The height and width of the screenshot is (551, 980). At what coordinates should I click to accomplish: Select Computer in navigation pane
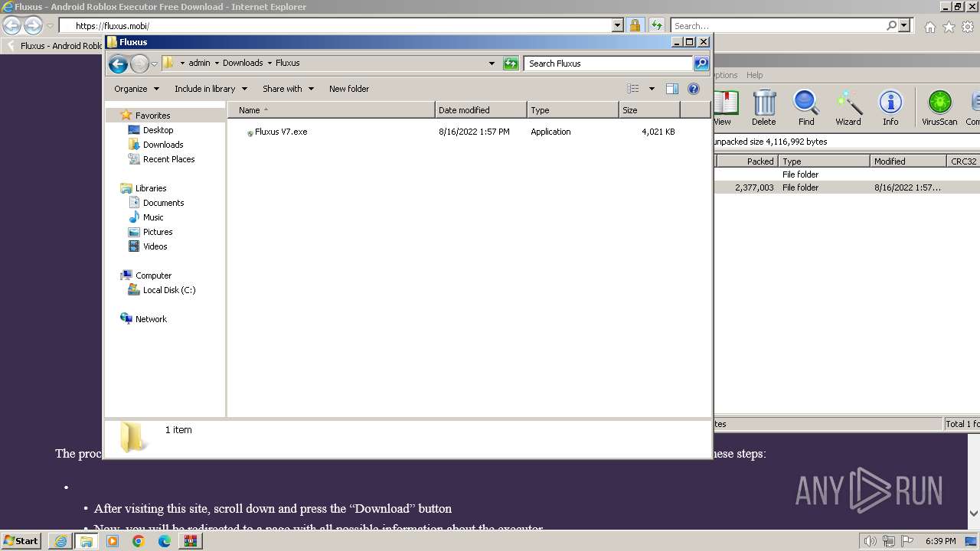point(153,275)
